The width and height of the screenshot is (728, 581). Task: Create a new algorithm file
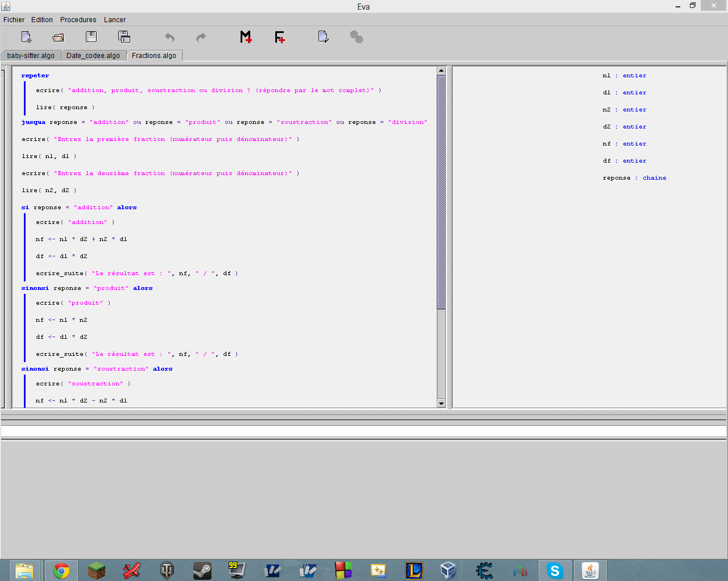pyautogui.click(x=26, y=38)
